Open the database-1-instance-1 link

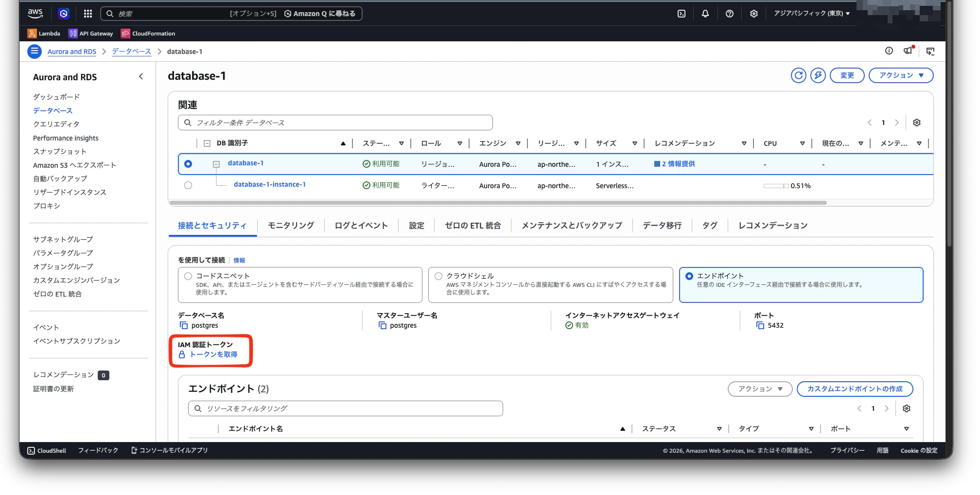pos(270,185)
